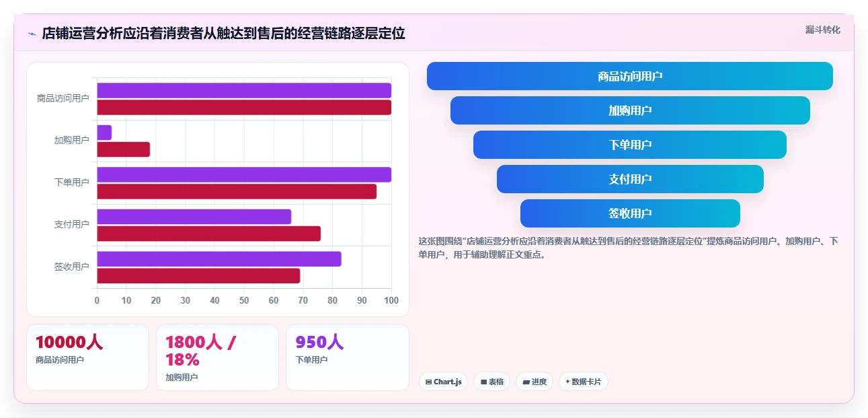Click the red bar for 支付用户

(208, 234)
